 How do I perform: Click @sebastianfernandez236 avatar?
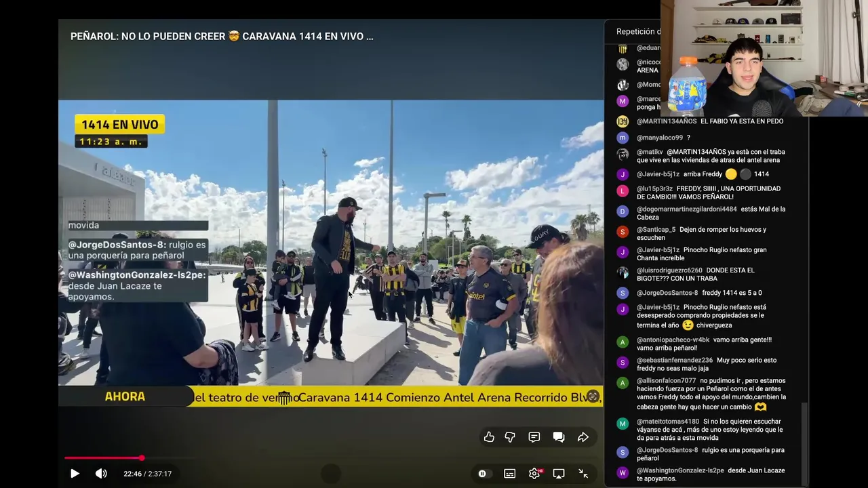pos(623,363)
